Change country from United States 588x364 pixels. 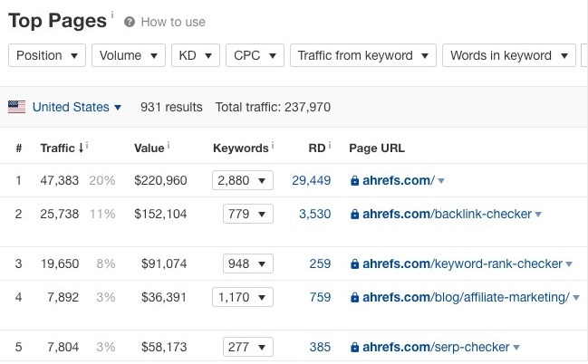(77, 107)
